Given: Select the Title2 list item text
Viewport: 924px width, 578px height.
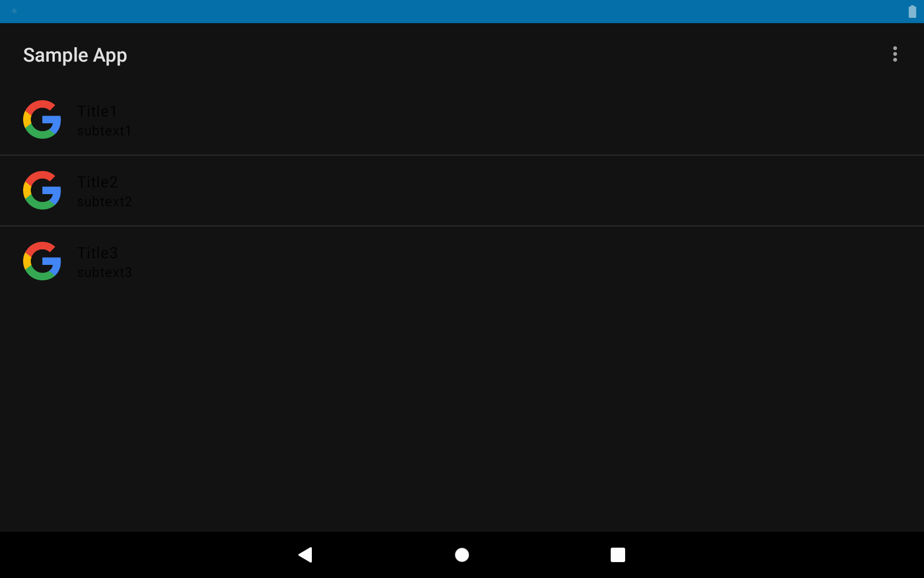Looking at the screenshot, I should [97, 182].
